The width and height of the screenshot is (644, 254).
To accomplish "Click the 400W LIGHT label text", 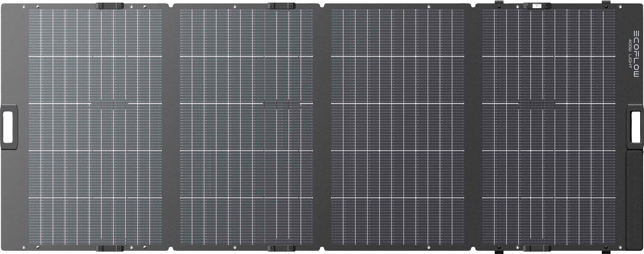I will (630, 54).
